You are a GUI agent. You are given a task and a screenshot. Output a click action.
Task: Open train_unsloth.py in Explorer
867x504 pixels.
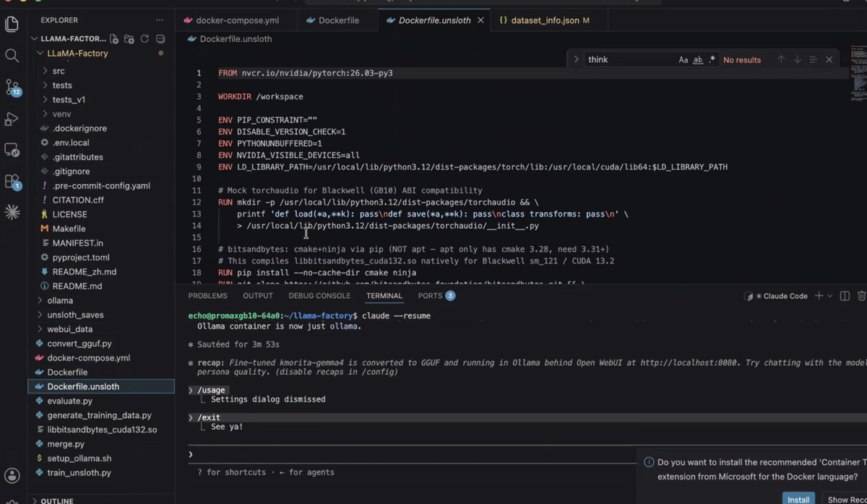79,473
